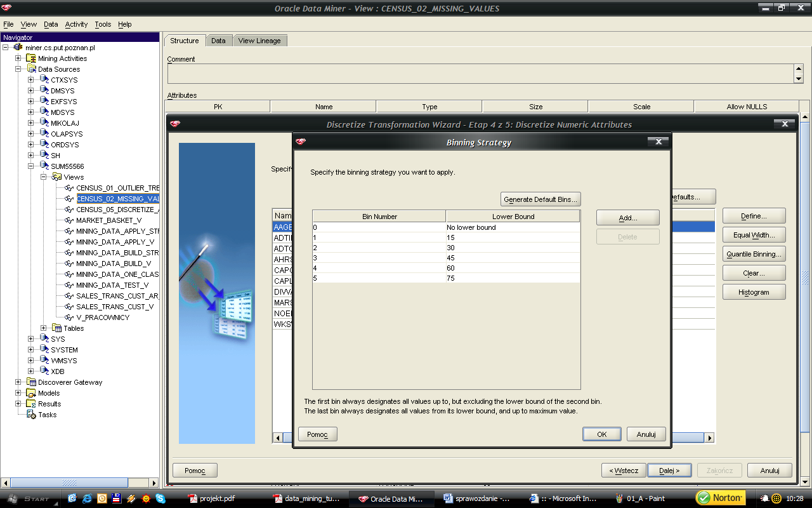Viewport: 812px width, 508px height.
Task: Click the Comment text field
Action: coord(480,74)
